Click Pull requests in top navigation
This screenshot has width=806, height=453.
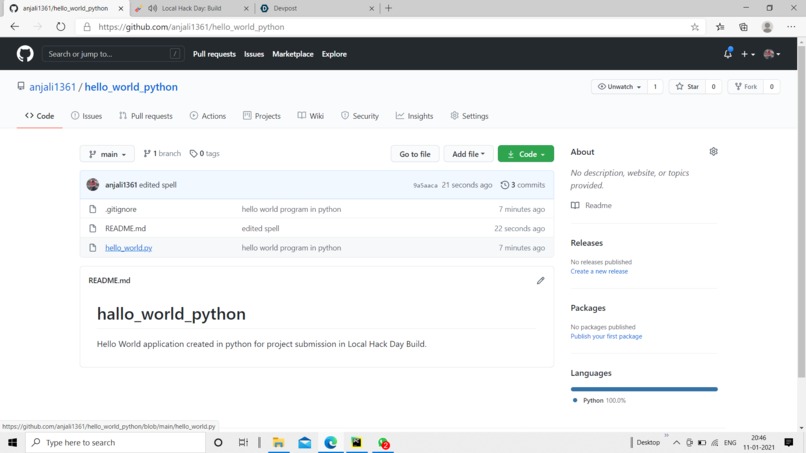coord(214,54)
